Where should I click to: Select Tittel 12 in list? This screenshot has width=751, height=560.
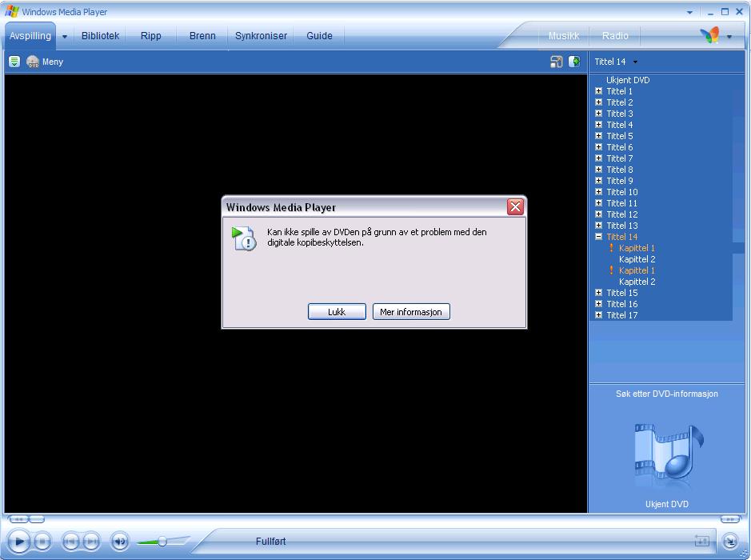[621, 214]
